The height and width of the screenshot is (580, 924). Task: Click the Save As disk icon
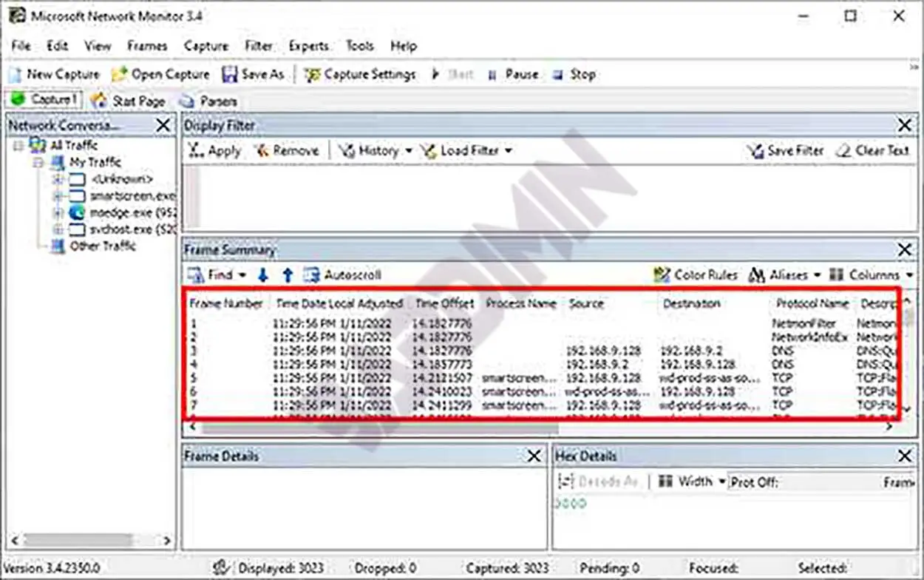(x=230, y=75)
